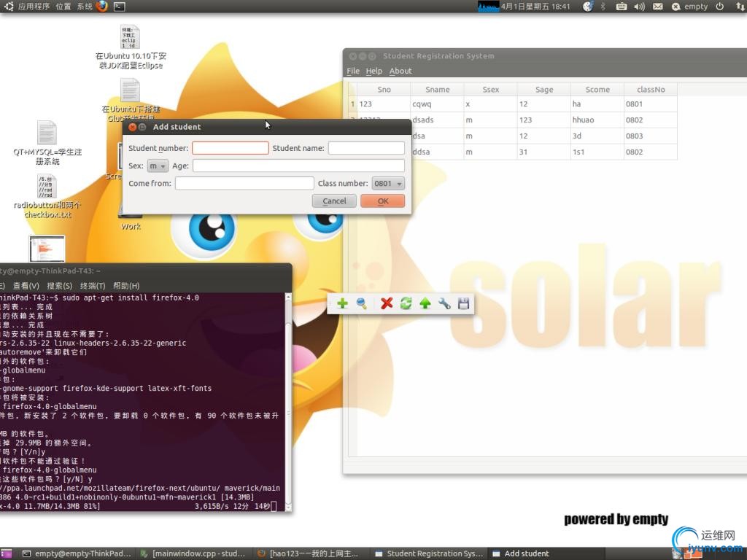The width and height of the screenshot is (747, 560).
Task: Select the 1s1 cell in the table
Action: click(x=597, y=152)
